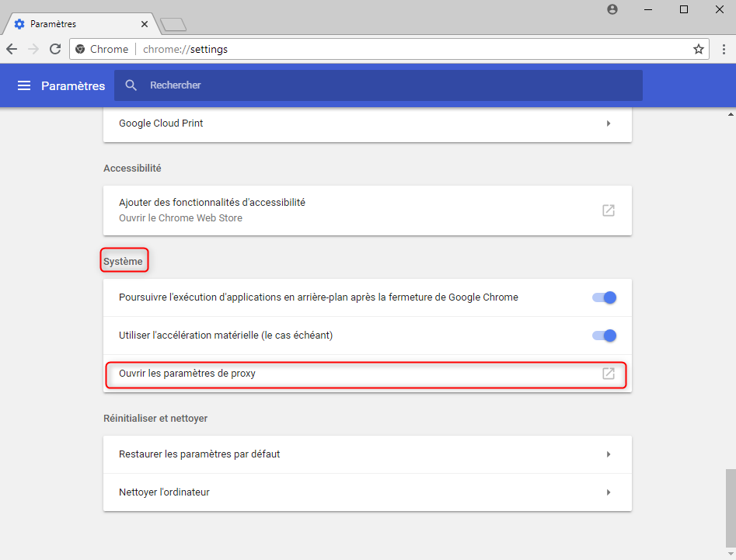Go back to the previous page
The width and height of the screenshot is (736, 560).
pyautogui.click(x=12, y=49)
